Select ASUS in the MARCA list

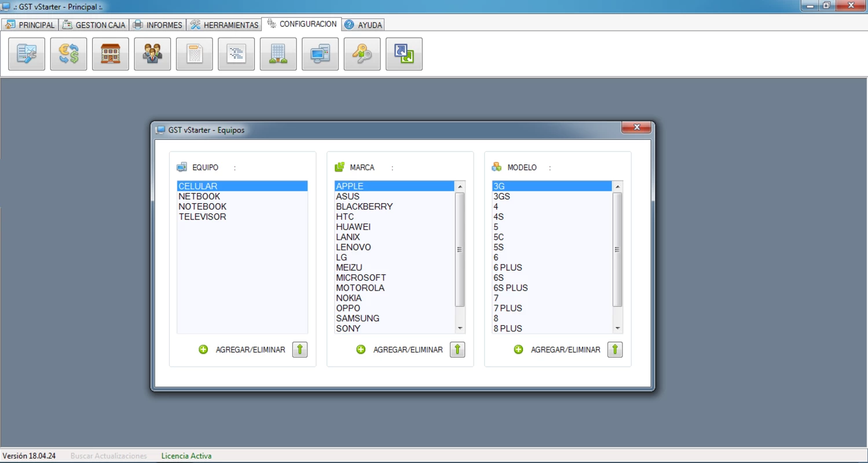[395, 197]
